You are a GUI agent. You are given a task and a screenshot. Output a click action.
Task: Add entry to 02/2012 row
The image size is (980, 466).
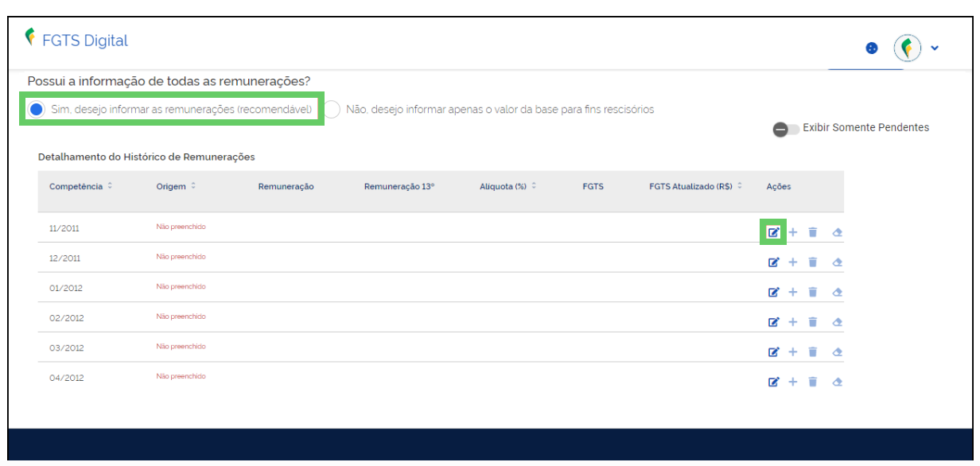pyautogui.click(x=792, y=322)
